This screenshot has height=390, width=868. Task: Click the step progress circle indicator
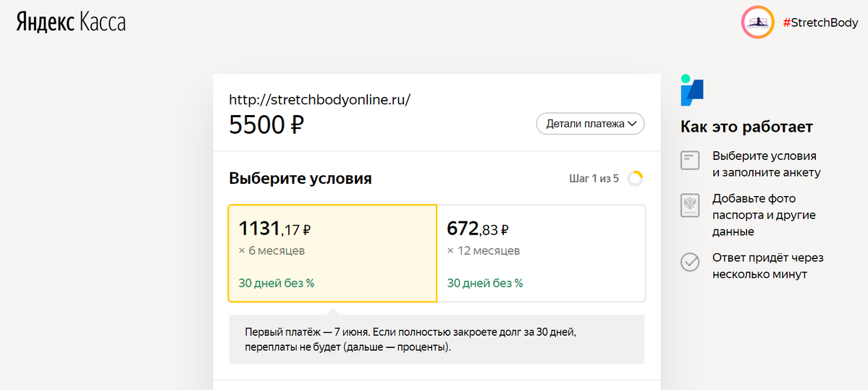[635, 179]
